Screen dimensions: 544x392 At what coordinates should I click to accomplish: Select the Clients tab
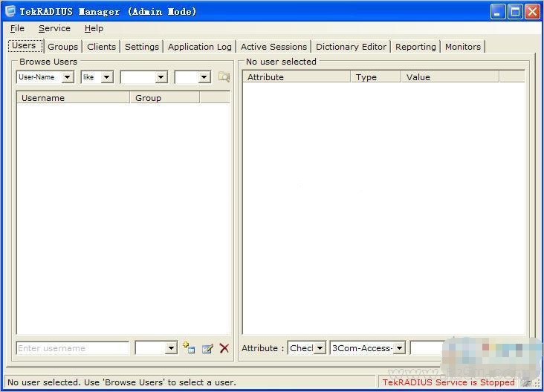[x=101, y=47]
